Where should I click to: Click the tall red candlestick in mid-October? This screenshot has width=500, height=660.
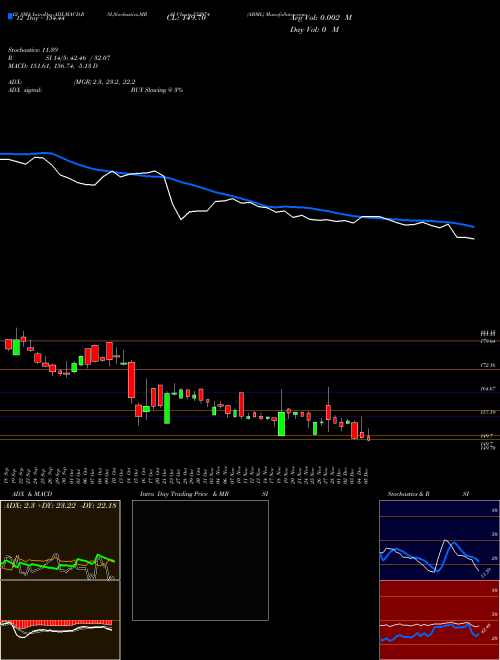[131, 380]
